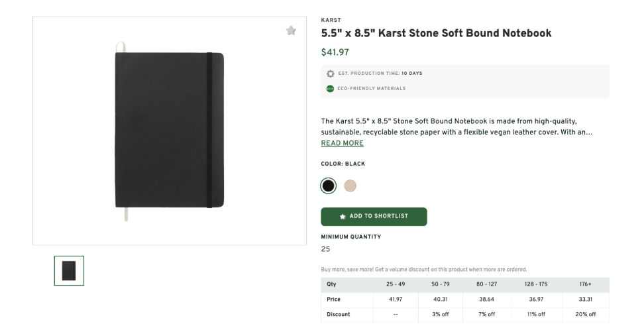Click the green eco-friendly badge icon
Viewport: 644px width, 326px height.
click(330, 88)
